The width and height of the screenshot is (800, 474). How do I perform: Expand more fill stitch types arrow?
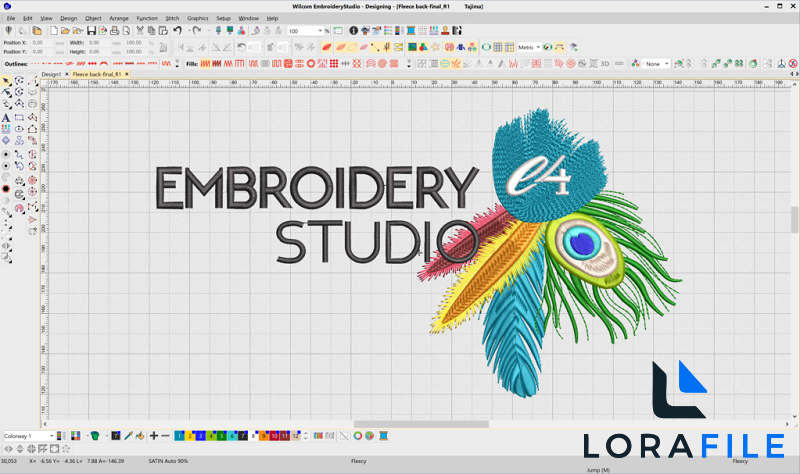click(409, 64)
